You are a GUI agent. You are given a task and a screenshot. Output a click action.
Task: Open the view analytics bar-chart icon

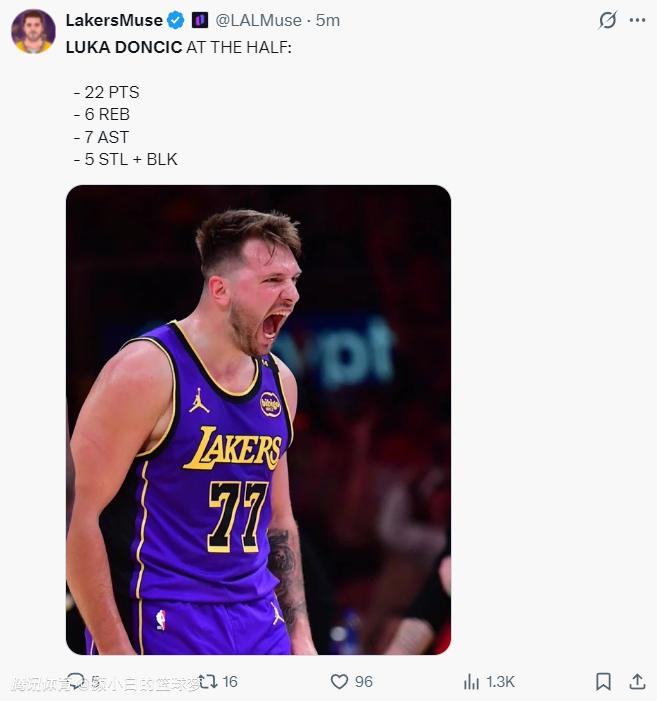pos(472,681)
